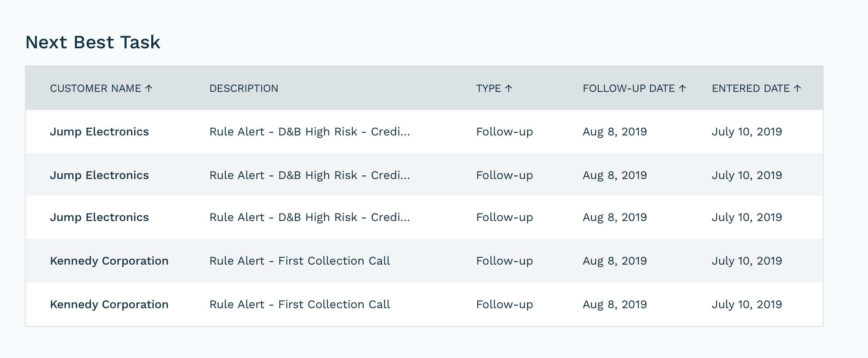The width and height of the screenshot is (868, 358).
Task: Click the Entered Date sort arrow
Action: click(x=798, y=88)
